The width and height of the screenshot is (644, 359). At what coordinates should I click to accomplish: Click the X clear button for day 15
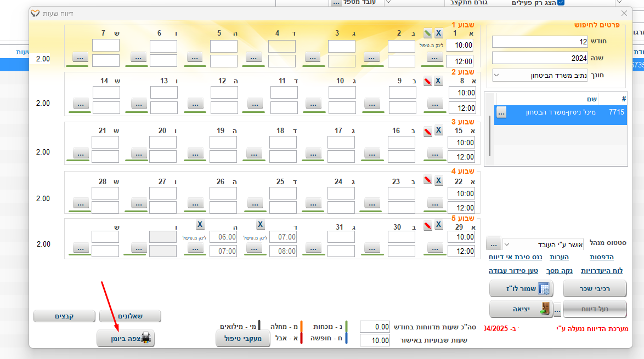439,130
